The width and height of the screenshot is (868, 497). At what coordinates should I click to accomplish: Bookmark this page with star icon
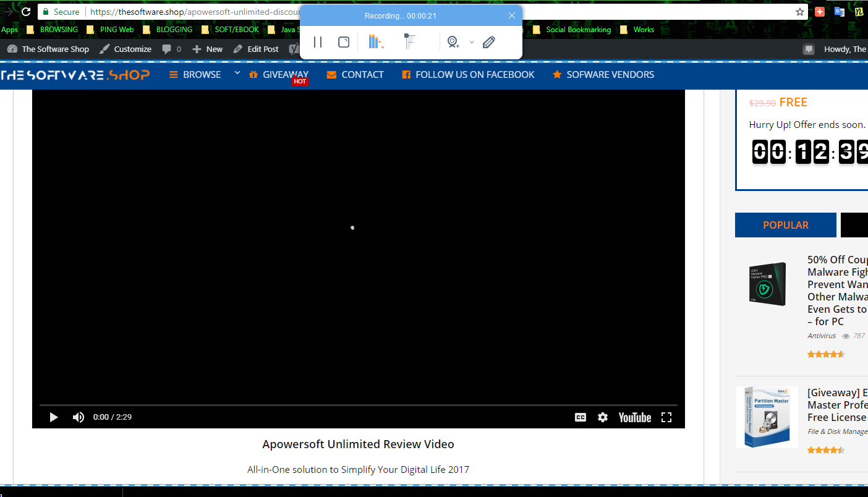tap(800, 12)
